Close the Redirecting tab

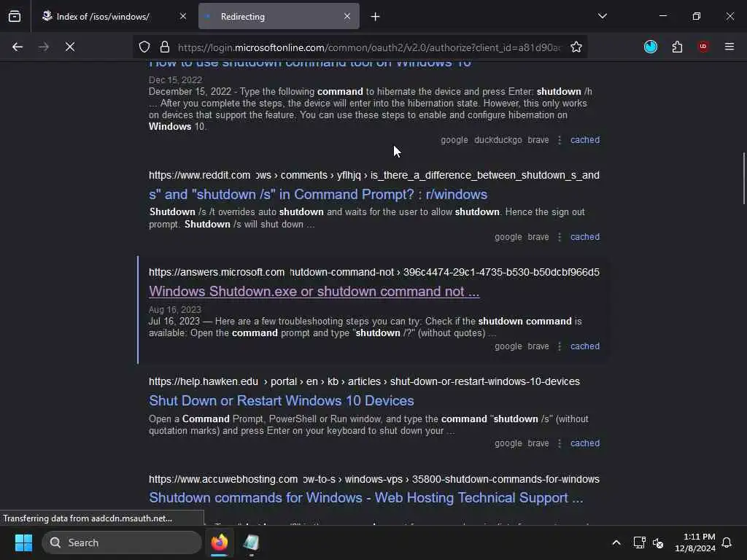point(347,16)
